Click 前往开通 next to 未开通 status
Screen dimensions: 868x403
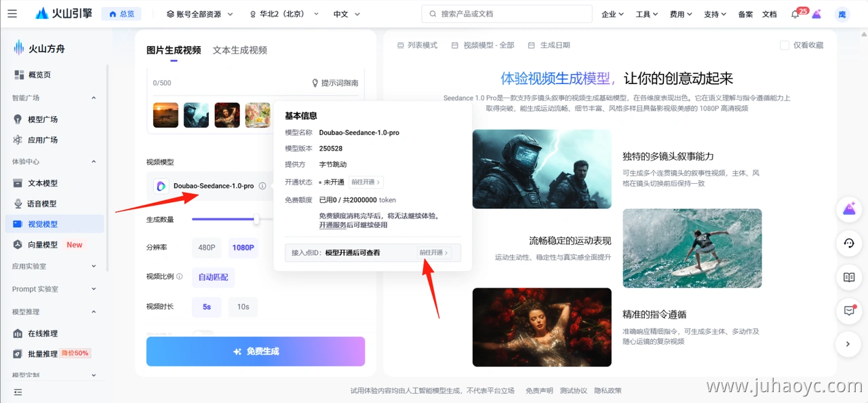tap(366, 182)
